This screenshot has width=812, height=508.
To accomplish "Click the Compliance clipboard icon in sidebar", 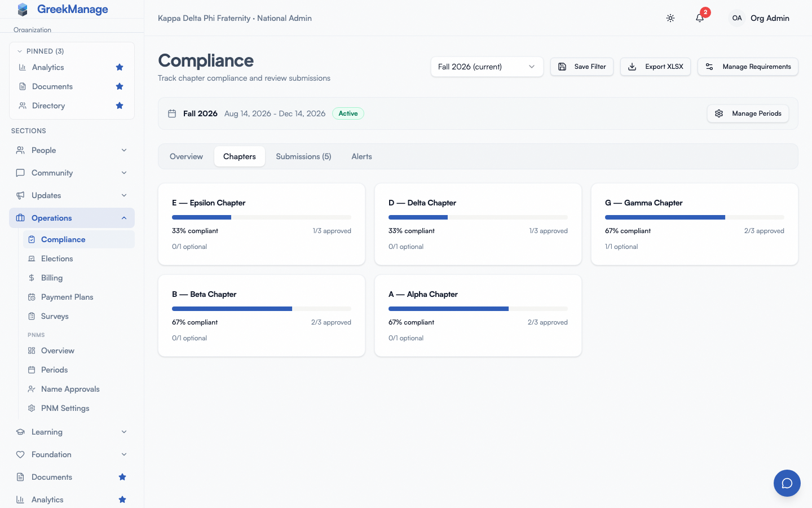I will 32,239.
